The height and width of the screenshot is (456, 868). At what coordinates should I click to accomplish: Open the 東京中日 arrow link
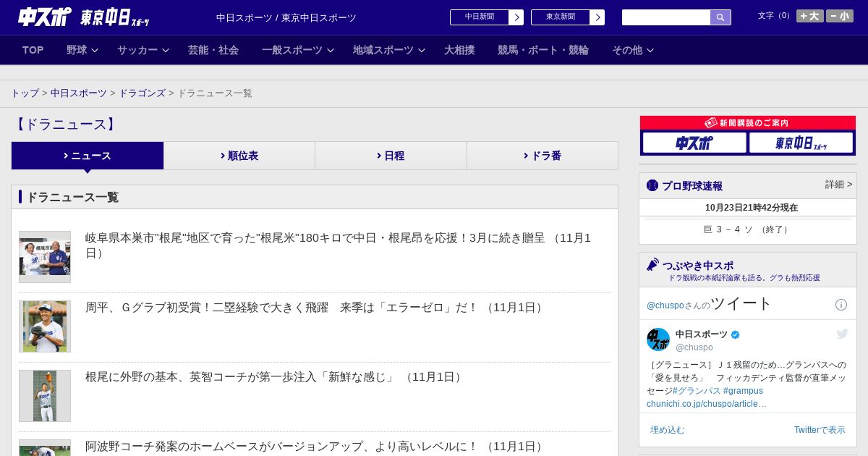[x=568, y=17]
